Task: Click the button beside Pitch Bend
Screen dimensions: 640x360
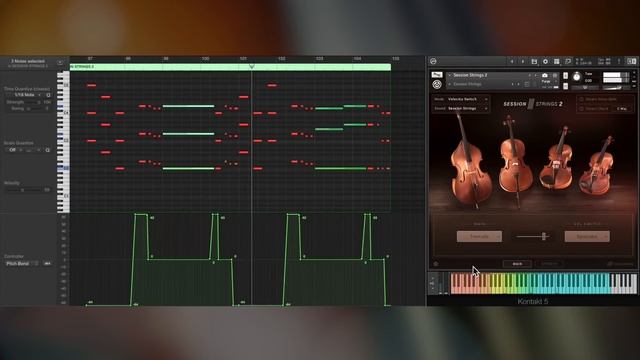Action: click(x=47, y=264)
